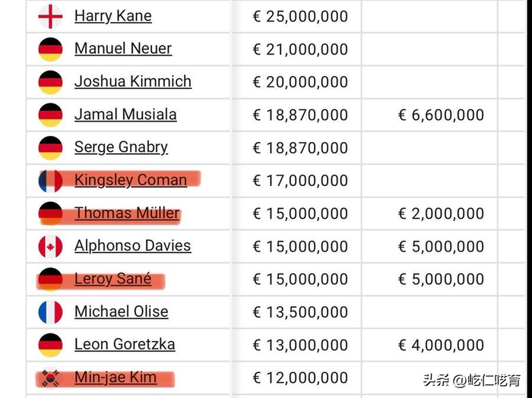Click the Manuel Neuer name link
Image resolution: width=532 pixels, height=398 pixels.
coord(122,49)
